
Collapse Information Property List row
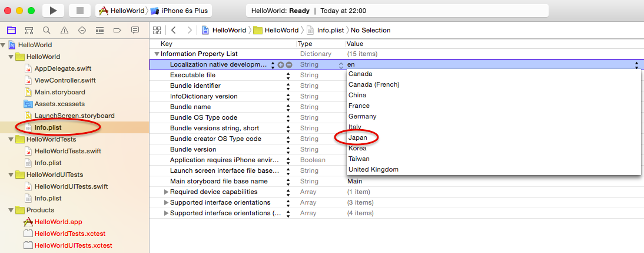[x=157, y=54]
